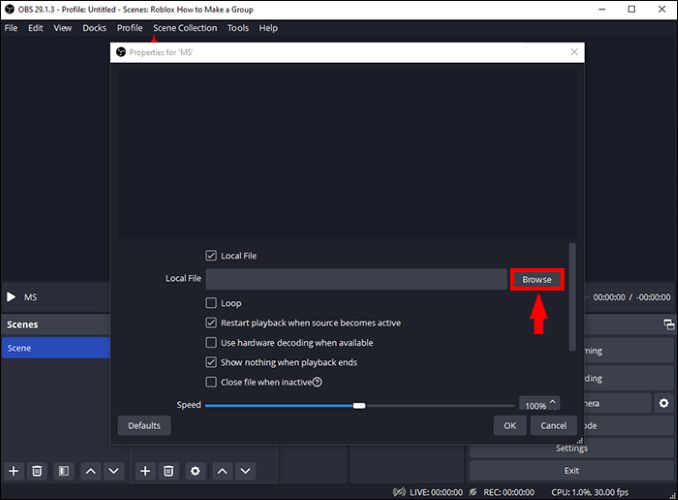Click the add source plus icon
Screen dimensions: 678x500
(x=144, y=470)
